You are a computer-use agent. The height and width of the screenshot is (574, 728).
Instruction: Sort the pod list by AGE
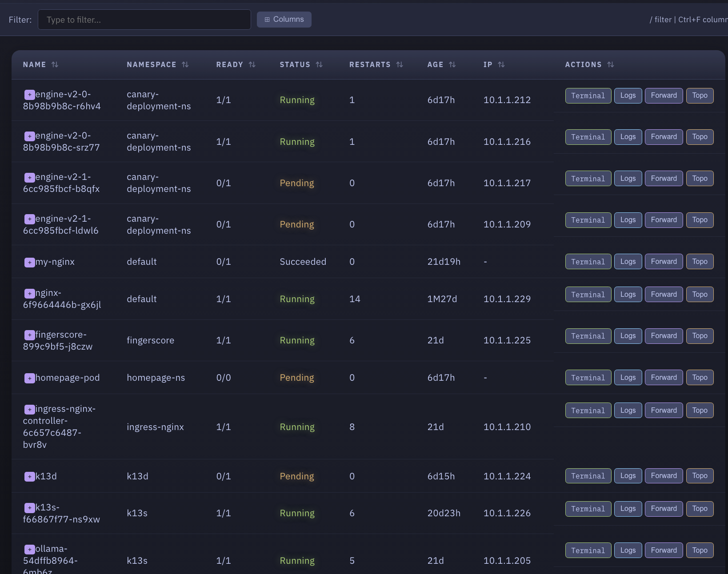tap(452, 65)
